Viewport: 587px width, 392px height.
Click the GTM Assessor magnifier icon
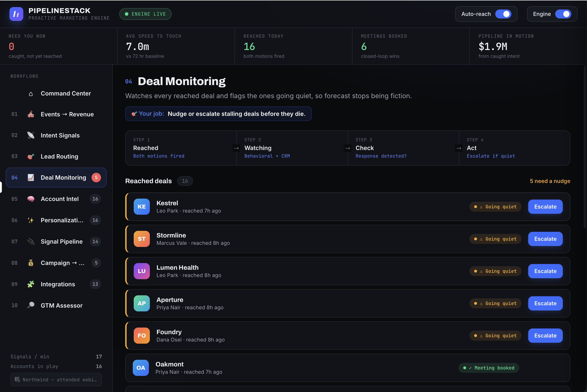click(31, 305)
